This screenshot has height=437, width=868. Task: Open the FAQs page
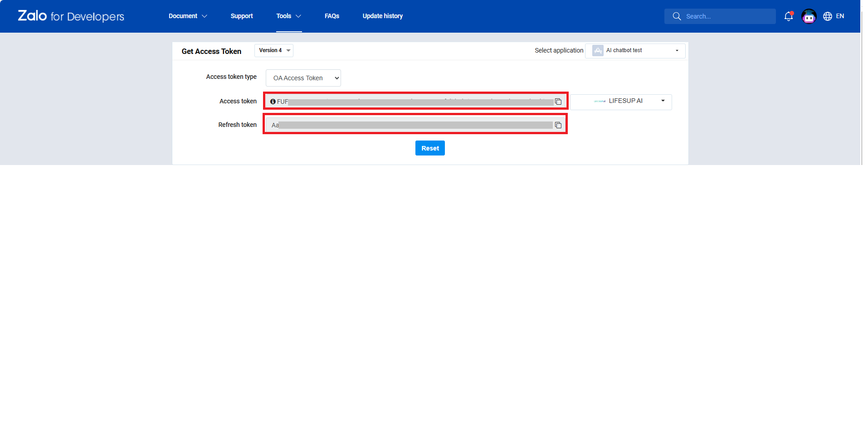point(332,16)
